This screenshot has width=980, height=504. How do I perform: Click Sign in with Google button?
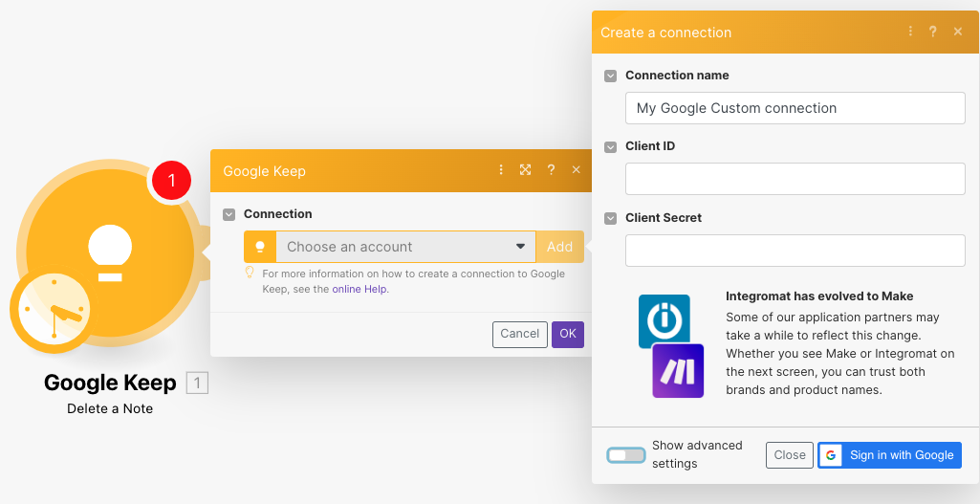[889, 455]
